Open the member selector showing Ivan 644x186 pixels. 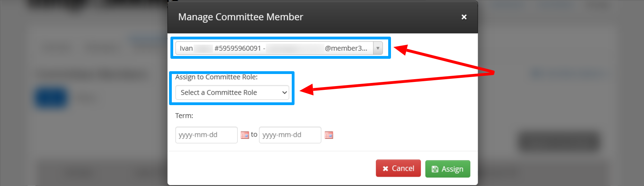pos(279,48)
